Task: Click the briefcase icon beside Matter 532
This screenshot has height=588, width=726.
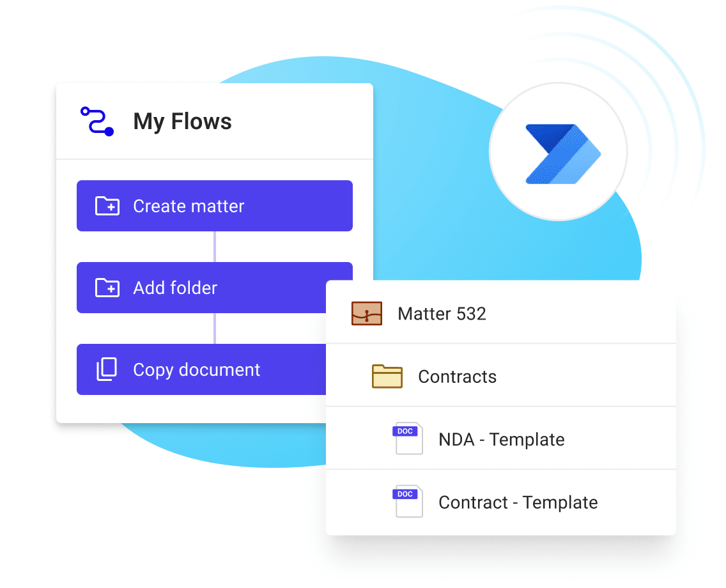Action: (x=366, y=313)
